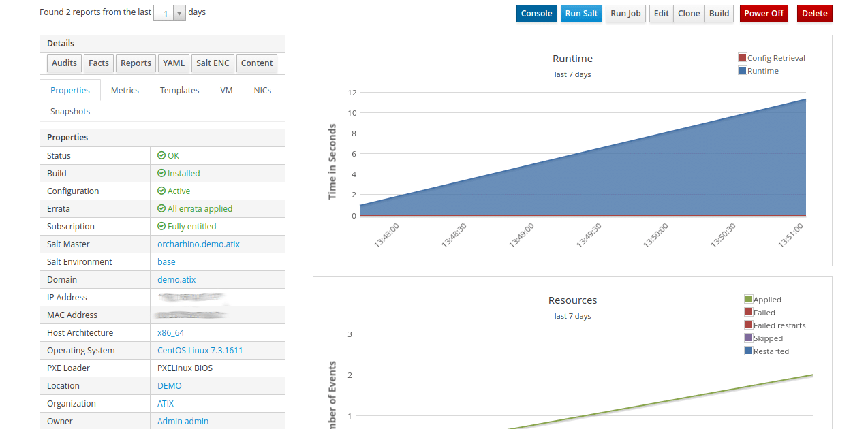Switch to the NICs tab

coord(262,90)
